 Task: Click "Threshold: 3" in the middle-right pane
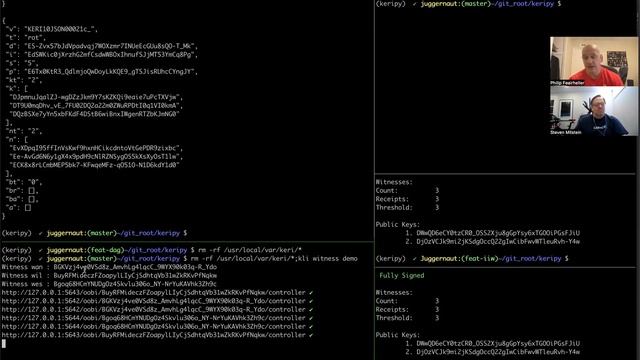407,208
